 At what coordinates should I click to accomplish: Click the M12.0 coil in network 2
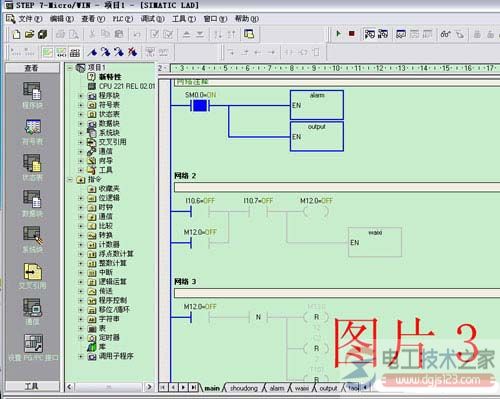[x=316, y=211]
